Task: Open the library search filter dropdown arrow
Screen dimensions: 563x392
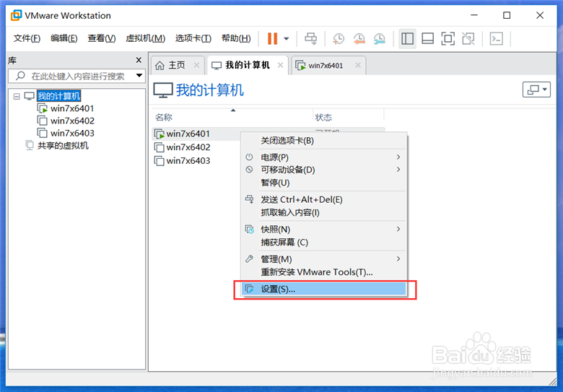Action: click(x=139, y=76)
